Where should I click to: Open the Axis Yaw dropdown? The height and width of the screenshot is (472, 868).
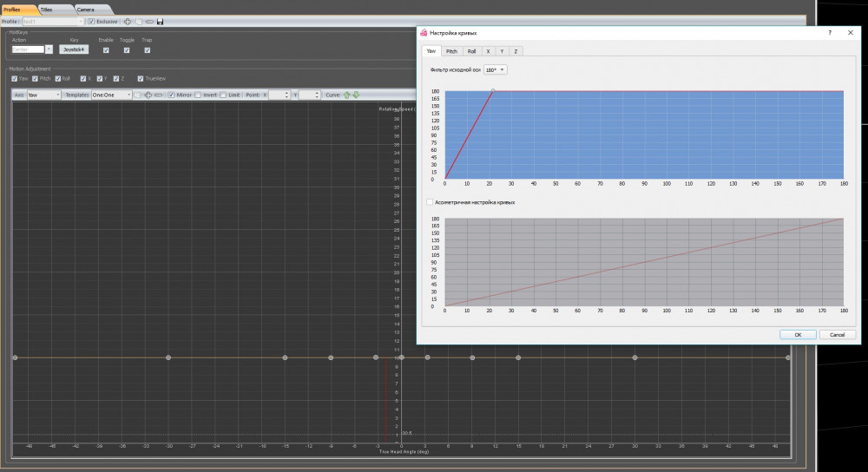43,95
